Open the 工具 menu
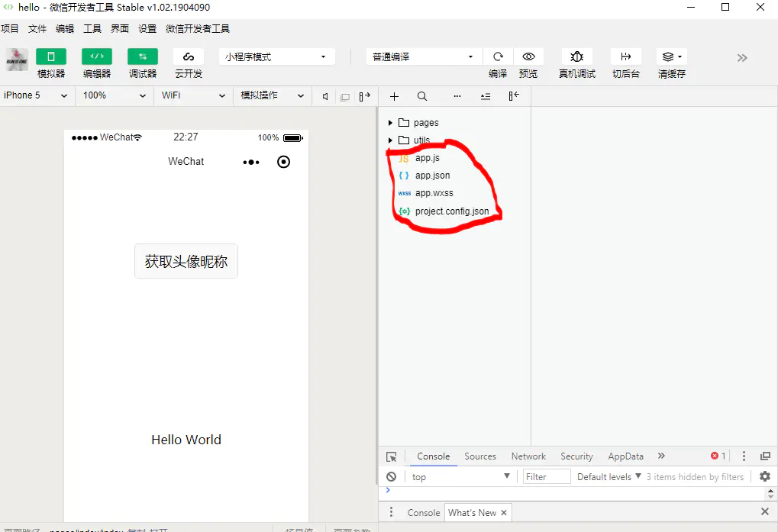Viewport: 778px width, 532px height. click(x=92, y=29)
